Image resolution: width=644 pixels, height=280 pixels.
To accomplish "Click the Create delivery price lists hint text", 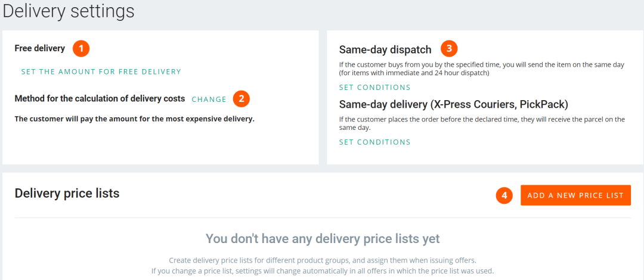I will click(x=323, y=260).
